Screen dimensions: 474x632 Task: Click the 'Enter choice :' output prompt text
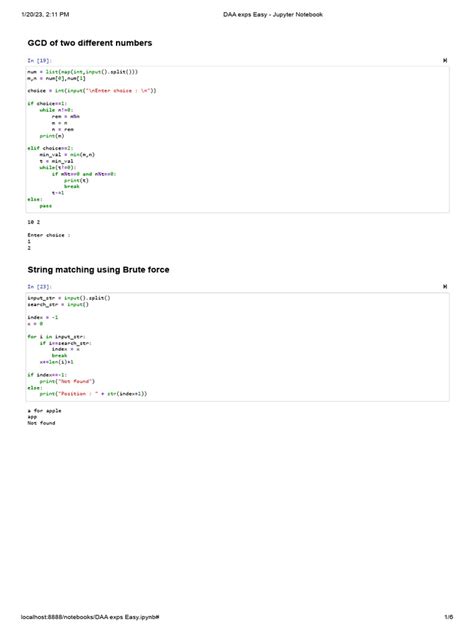click(49, 235)
